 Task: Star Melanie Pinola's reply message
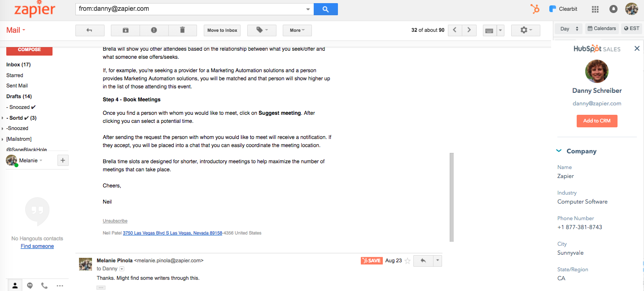(407, 261)
